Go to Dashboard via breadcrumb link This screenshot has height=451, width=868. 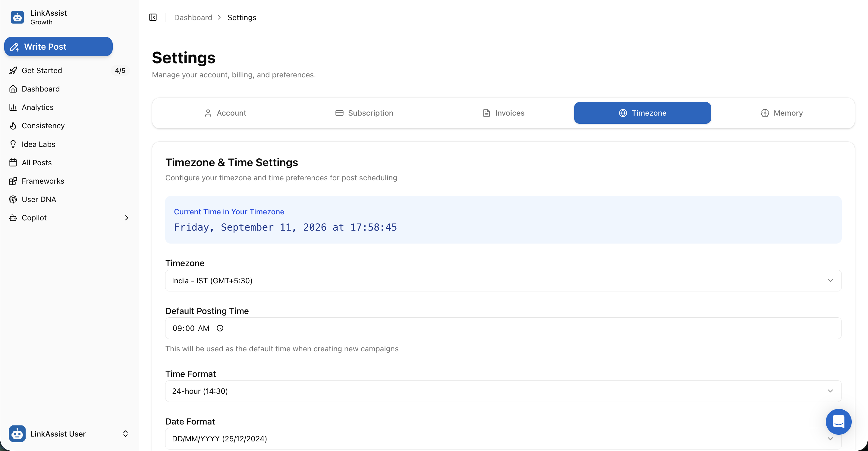[x=193, y=17]
